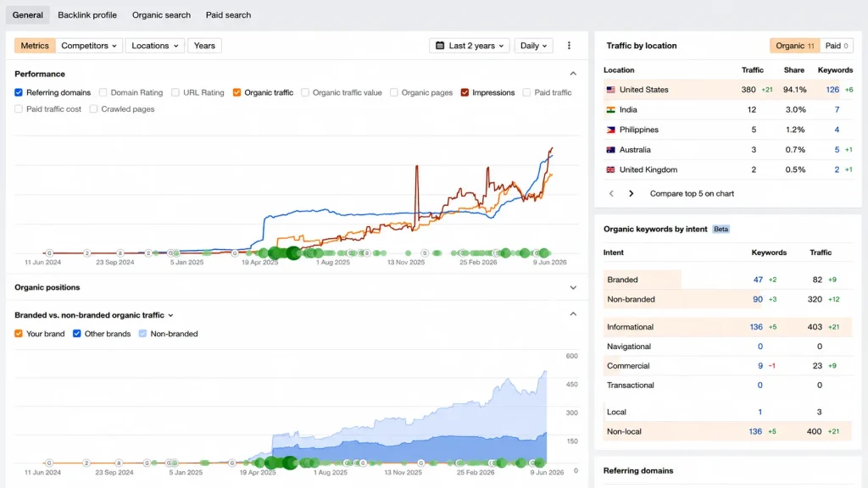Click the India flag icon
This screenshot has width=868, height=488.
[610, 109]
